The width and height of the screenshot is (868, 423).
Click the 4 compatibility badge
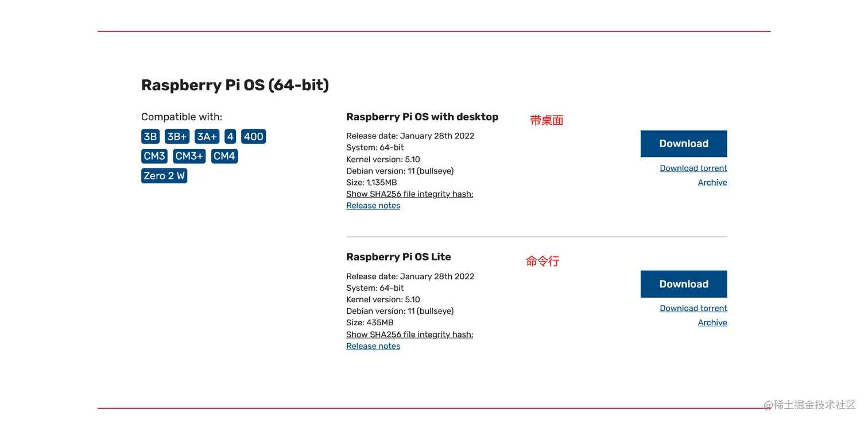point(230,137)
